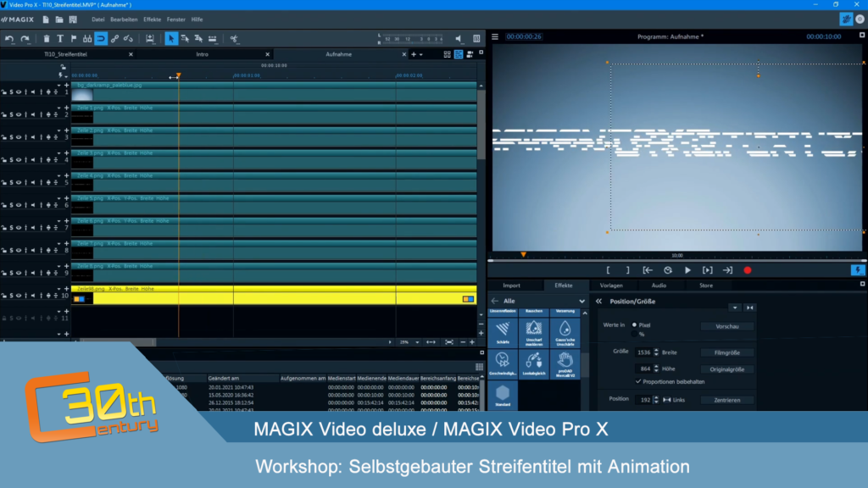
Task: Solo track 3 with the S button
Action: (x=11, y=137)
